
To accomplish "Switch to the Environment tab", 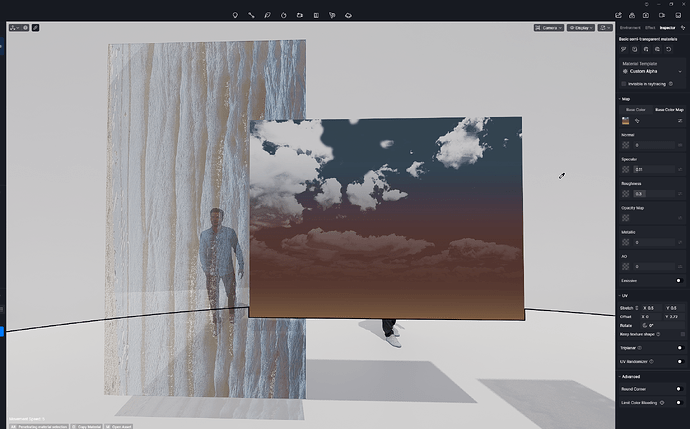I will 630,28.
